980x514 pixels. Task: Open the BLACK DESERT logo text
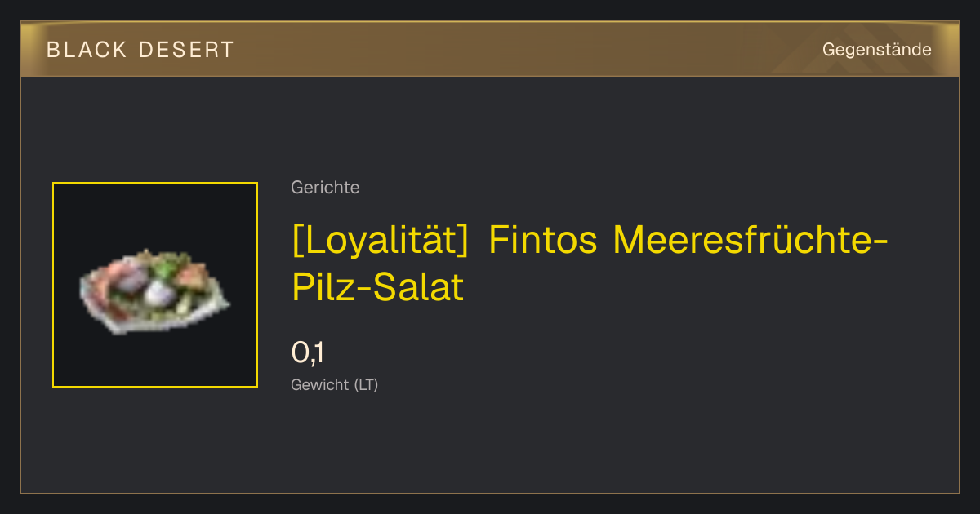point(140,50)
